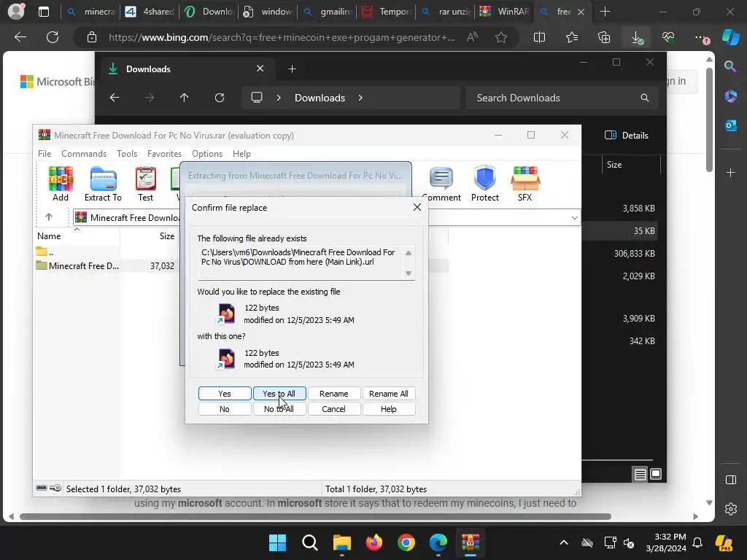Viewport: 747px width, 560px height.
Task: Open the Windows Start menu
Action: (277, 542)
